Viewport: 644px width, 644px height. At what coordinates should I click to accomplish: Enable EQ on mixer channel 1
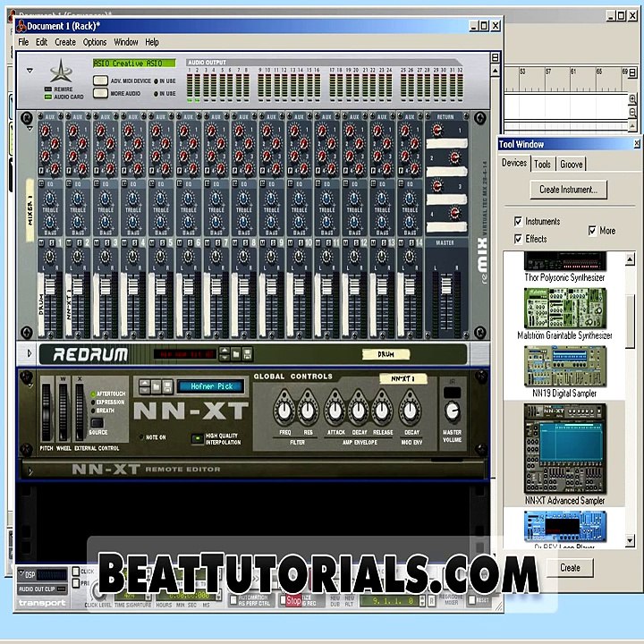[41, 183]
